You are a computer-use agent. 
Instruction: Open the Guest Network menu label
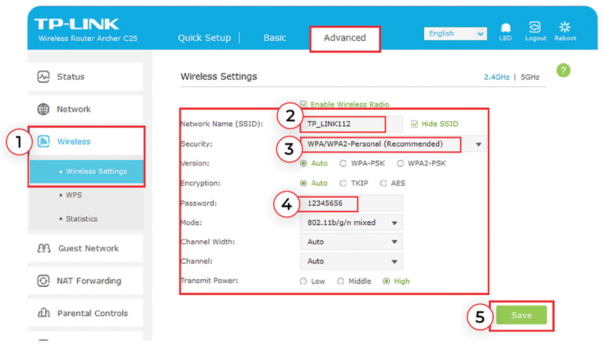point(88,248)
